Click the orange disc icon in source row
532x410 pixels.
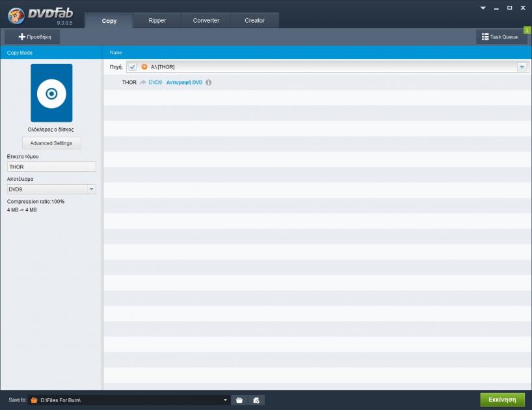(144, 67)
